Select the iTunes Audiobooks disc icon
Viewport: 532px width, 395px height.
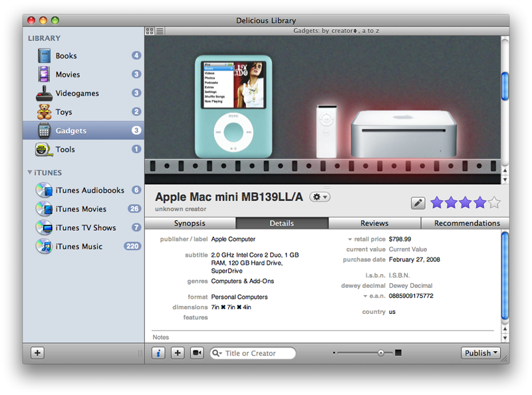tap(44, 190)
